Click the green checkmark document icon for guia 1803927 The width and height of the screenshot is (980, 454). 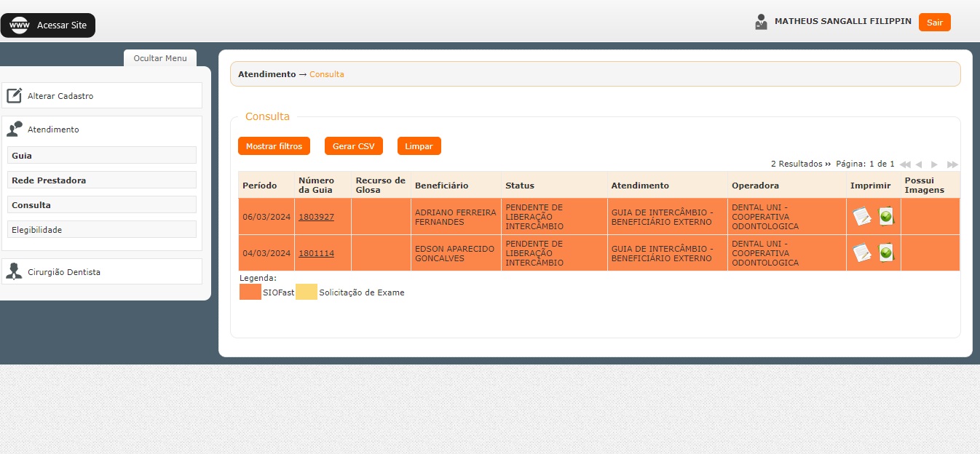point(886,216)
